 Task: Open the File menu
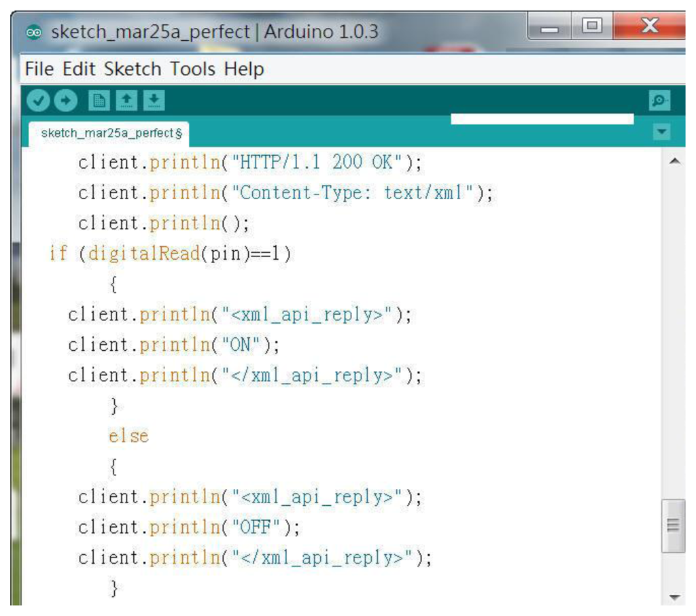point(39,69)
